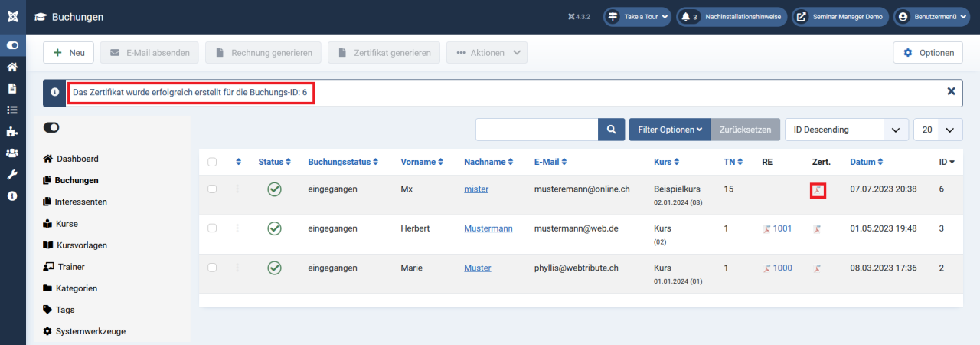Check the select-all checkbox in table header
Viewport: 980px width, 345px height.
212,162
